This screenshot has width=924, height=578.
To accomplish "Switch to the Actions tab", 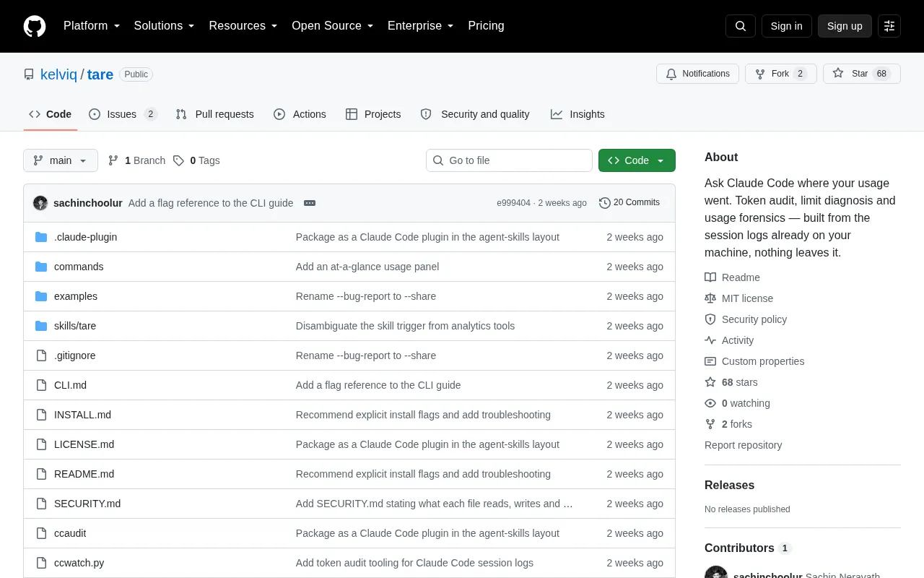I will [300, 114].
